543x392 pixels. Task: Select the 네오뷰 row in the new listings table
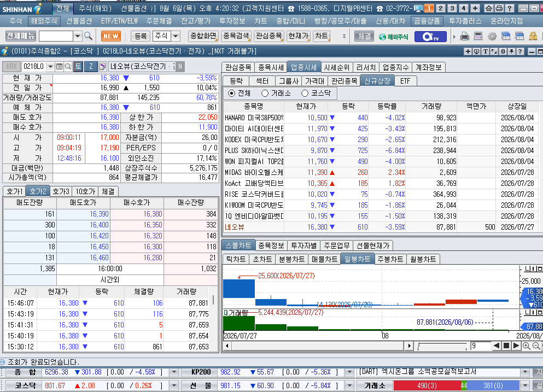pos(381,227)
